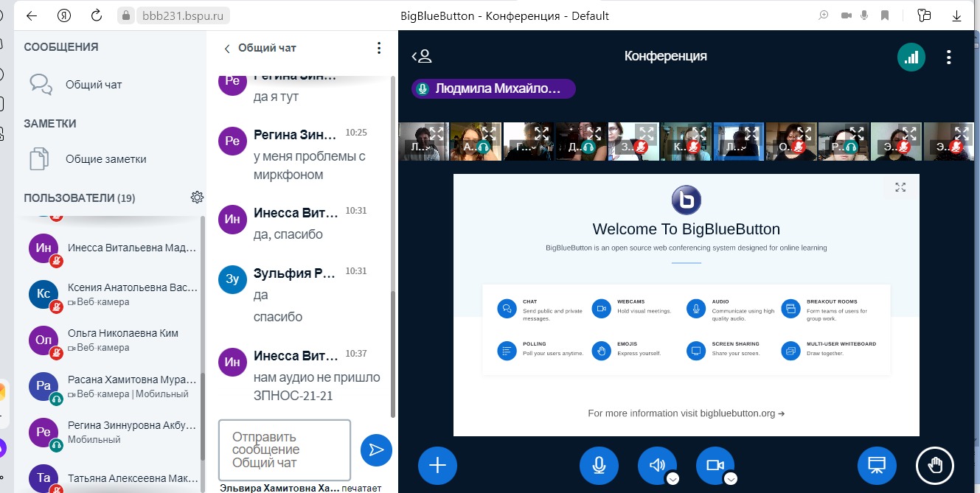Click the Людмила Михайло… talking indicator
This screenshot has height=493, width=980.
pyautogui.click(x=493, y=89)
